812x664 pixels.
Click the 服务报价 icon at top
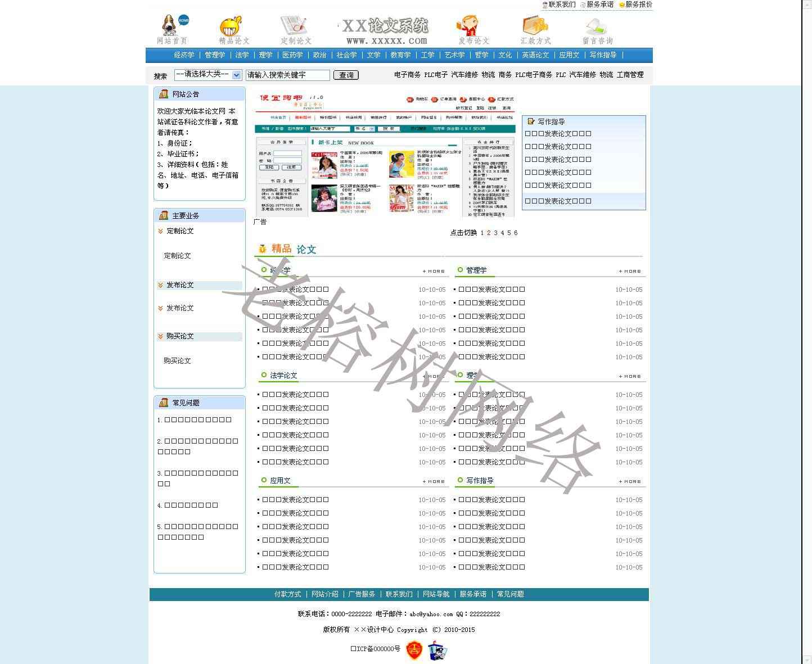[x=622, y=4]
